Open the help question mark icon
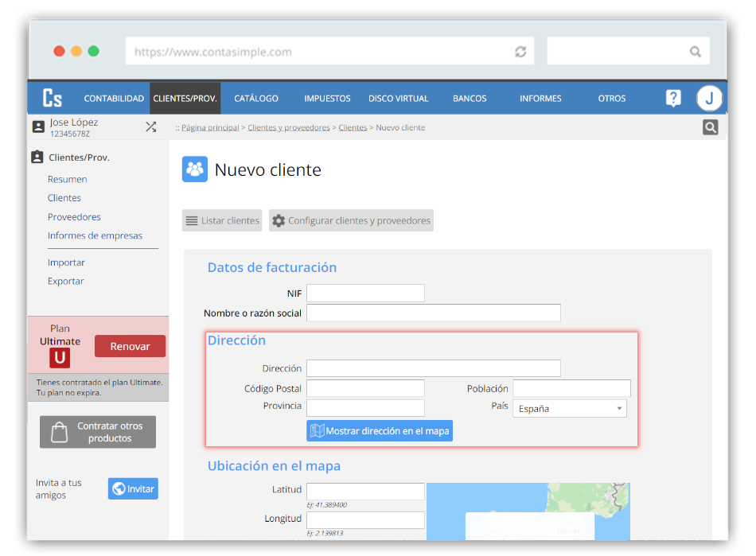The image size is (756, 556). (x=673, y=98)
